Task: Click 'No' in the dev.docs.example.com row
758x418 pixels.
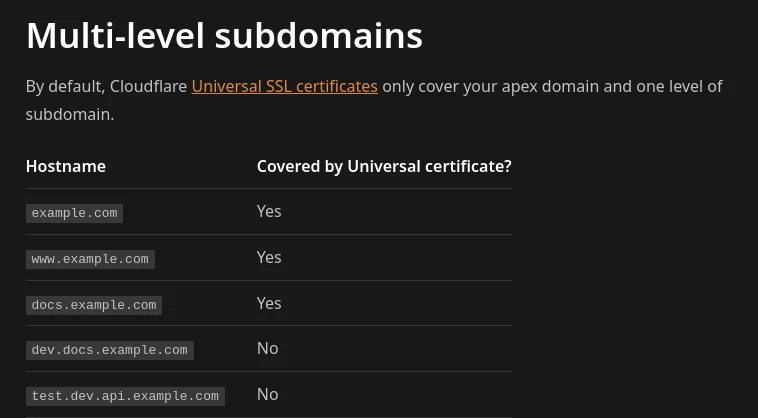Action: point(267,348)
